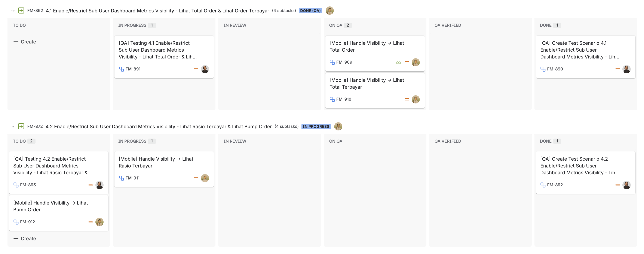Click Create in the first To Do column
This screenshot has width=644, height=254.
coord(25,42)
